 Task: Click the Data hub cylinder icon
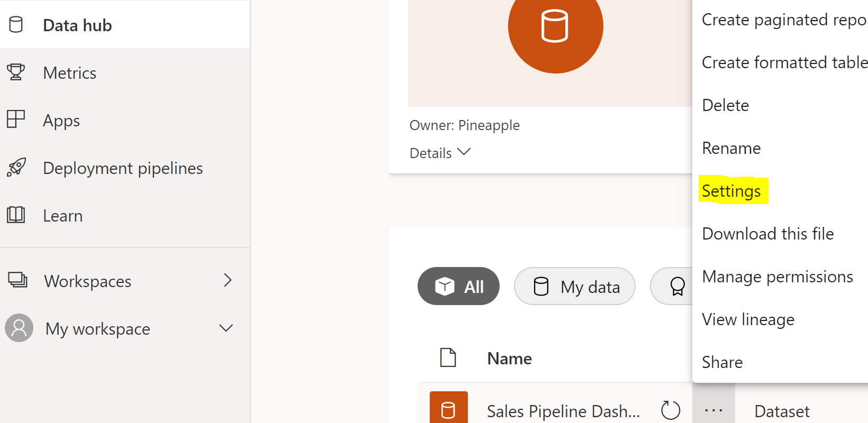(x=16, y=24)
